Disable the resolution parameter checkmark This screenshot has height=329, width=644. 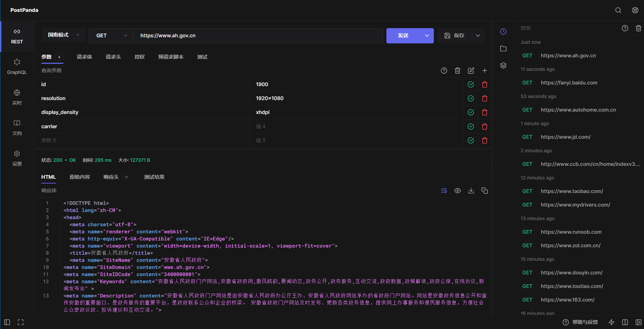click(x=471, y=98)
